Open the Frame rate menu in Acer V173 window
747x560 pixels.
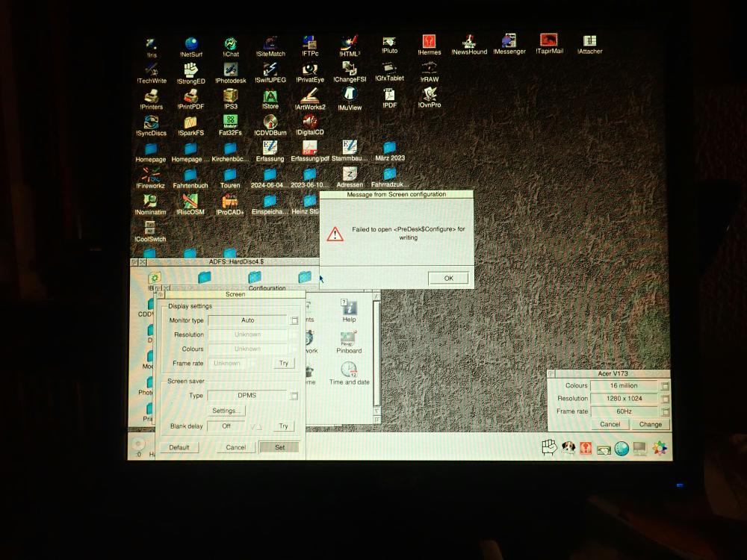[665, 411]
